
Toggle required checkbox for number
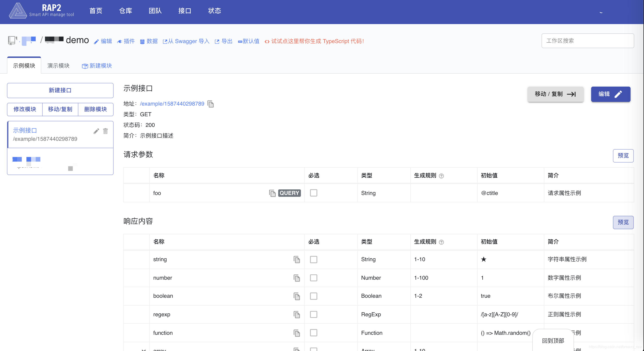pyautogui.click(x=313, y=278)
